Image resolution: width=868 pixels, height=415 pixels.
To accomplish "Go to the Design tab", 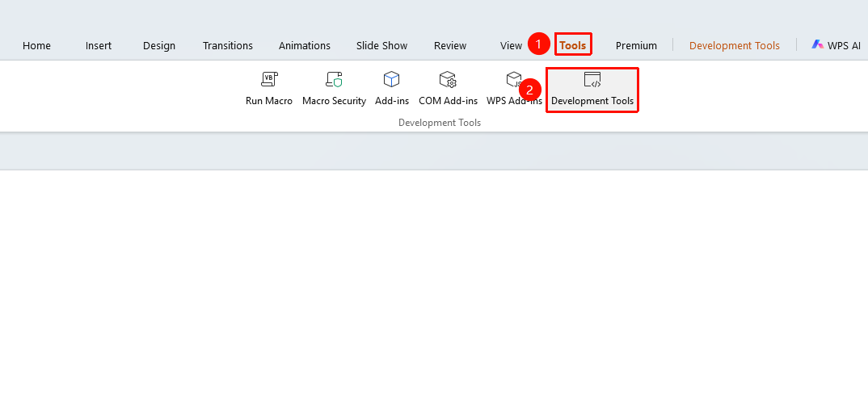I will (x=159, y=46).
